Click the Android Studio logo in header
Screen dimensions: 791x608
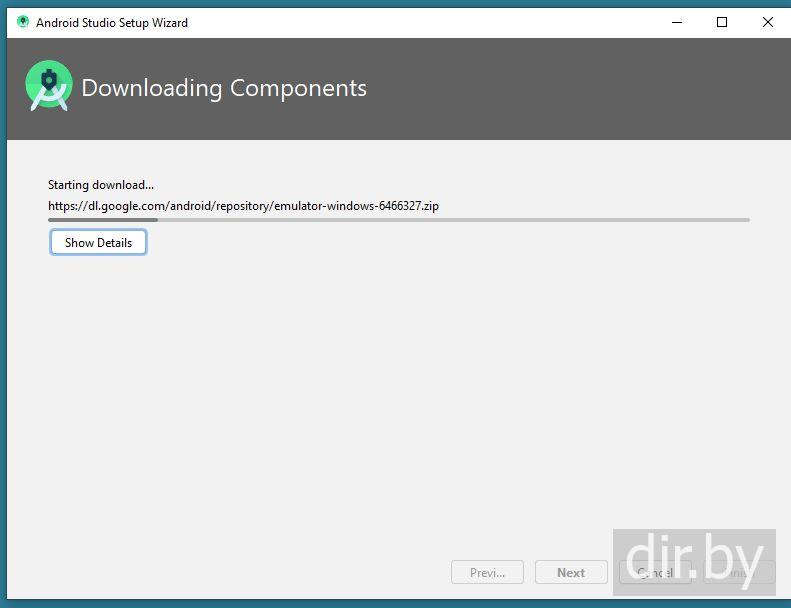pos(49,86)
